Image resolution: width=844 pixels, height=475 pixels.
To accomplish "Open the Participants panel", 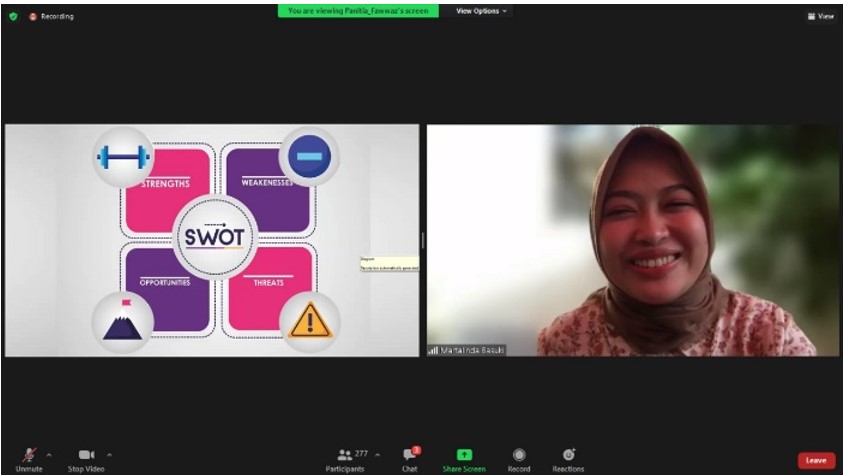I will pos(345,454).
